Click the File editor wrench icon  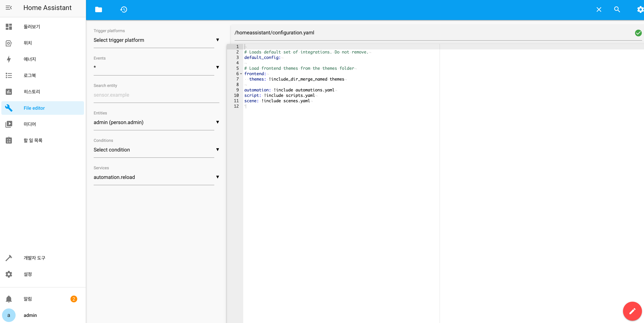pos(9,108)
